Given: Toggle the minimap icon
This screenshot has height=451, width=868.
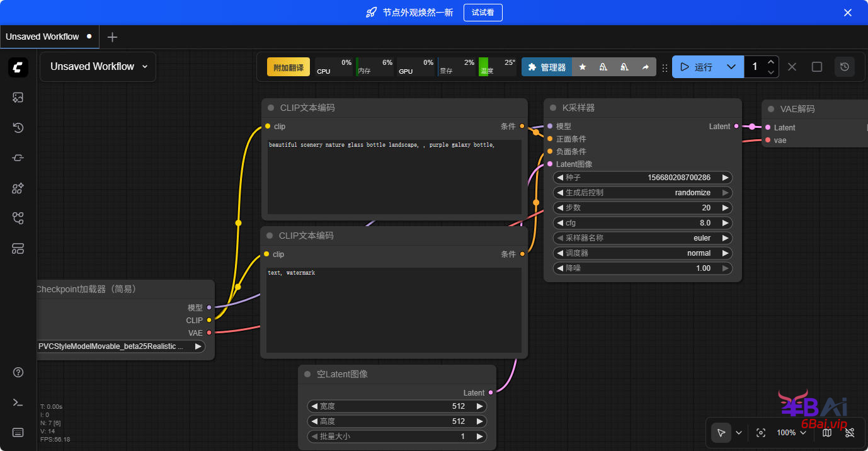Looking at the screenshot, I should click(827, 433).
